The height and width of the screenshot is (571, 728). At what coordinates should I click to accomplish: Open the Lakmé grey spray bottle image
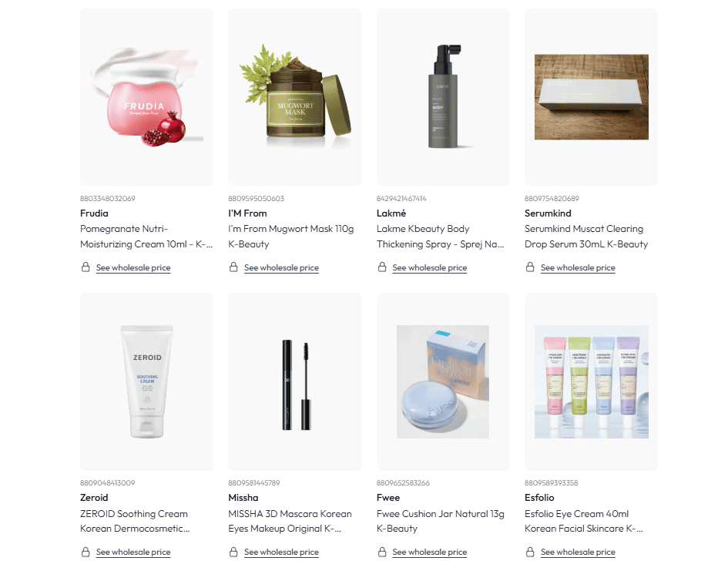point(444,97)
